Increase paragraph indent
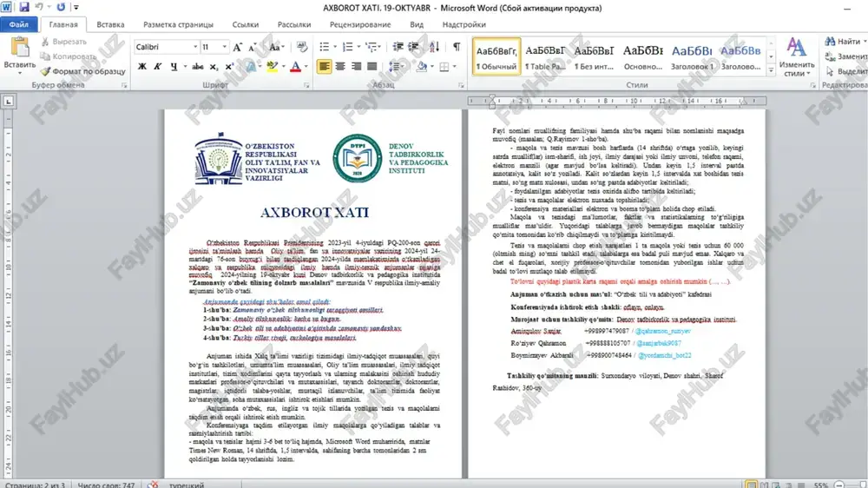Screen dimensions: 868x488 [413, 47]
